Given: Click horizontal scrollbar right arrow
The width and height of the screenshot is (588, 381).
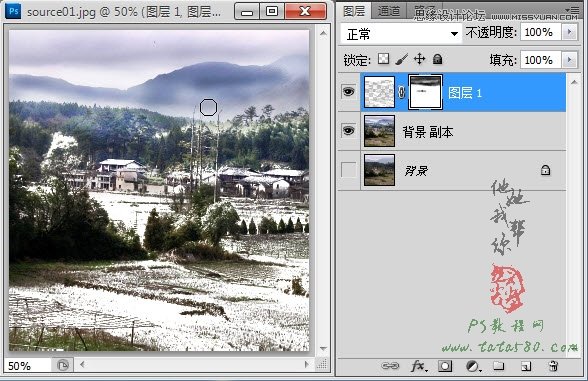Looking at the screenshot, I should 307,364.
